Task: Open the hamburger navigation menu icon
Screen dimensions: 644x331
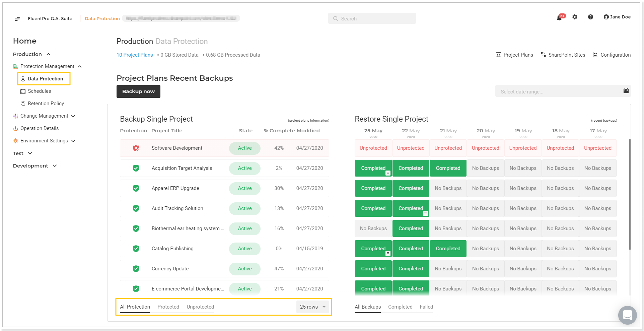Action: coord(17,19)
